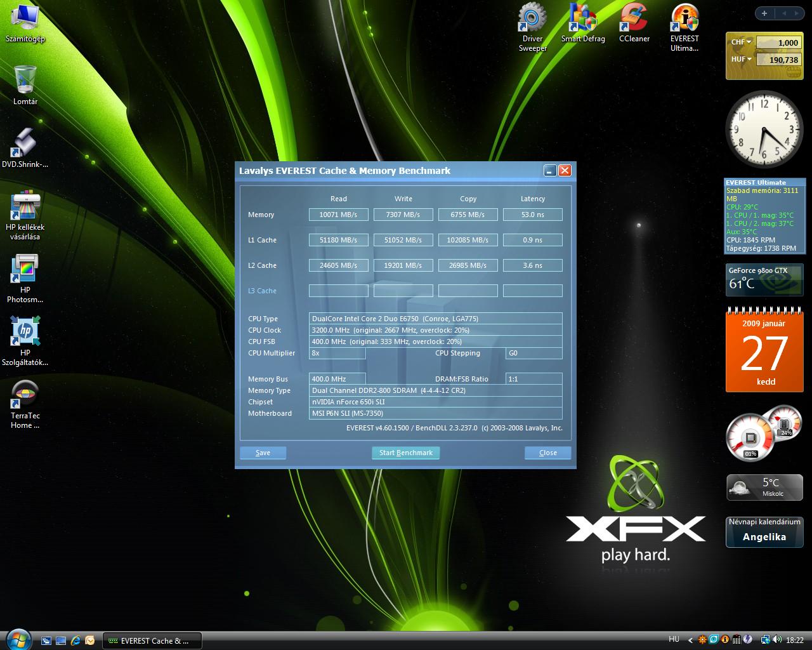Viewport: 812px width, 650px height.
Task: Minimize the EVEREST benchmark window
Action: [550, 170]
